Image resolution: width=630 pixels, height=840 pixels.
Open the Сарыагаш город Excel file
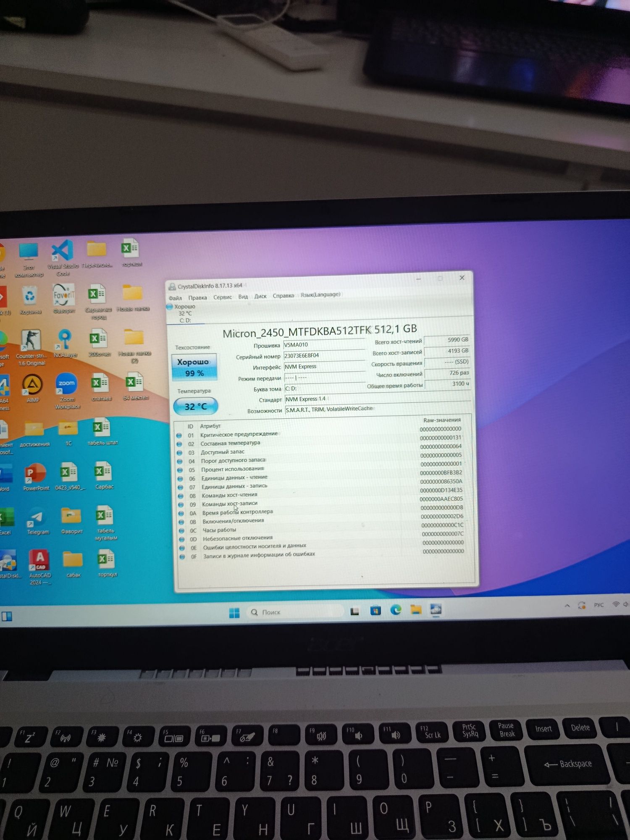pyautogui.click(x=98, y=302)
